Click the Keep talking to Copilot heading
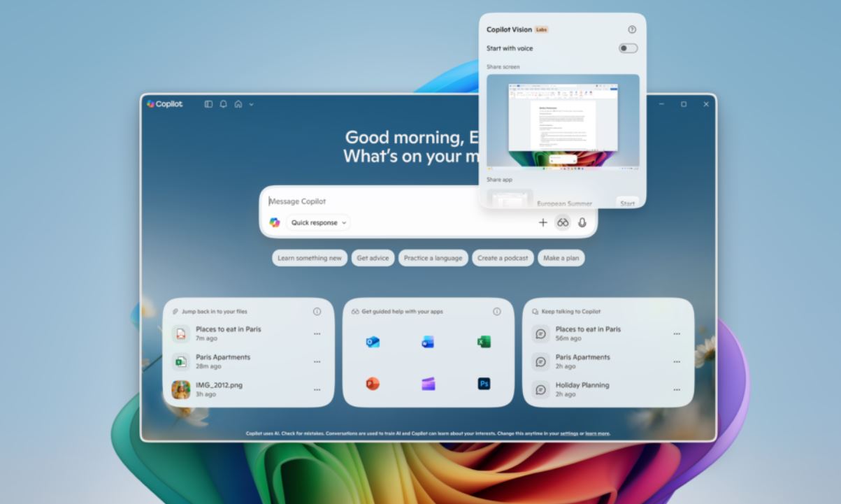Viewport: 841px width, 504px height. tap(571, 312)
